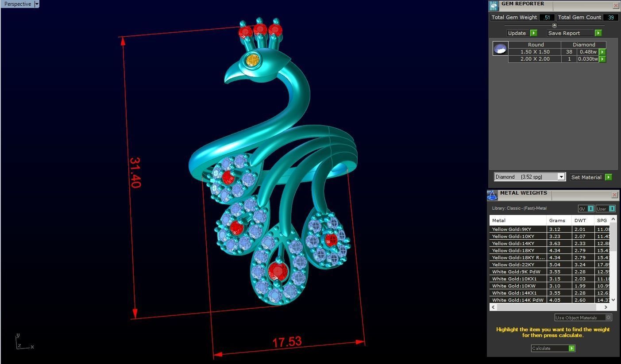Screen dimensions: 621x364
Task: Click the DWT column header
Action: tap(583, 220)
